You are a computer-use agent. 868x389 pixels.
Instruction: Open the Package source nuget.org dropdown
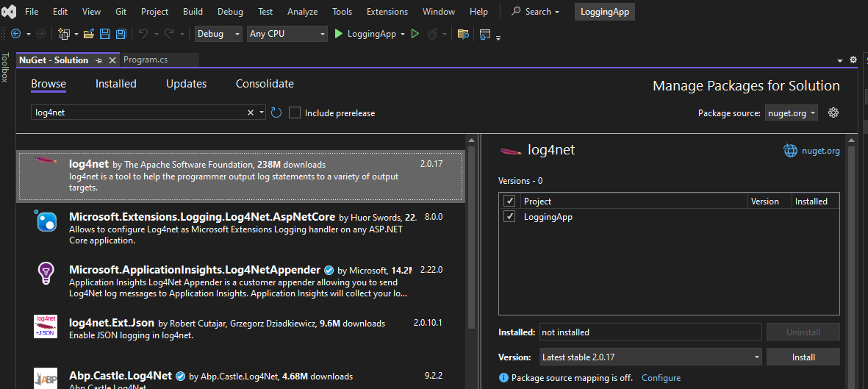(792, 113)
